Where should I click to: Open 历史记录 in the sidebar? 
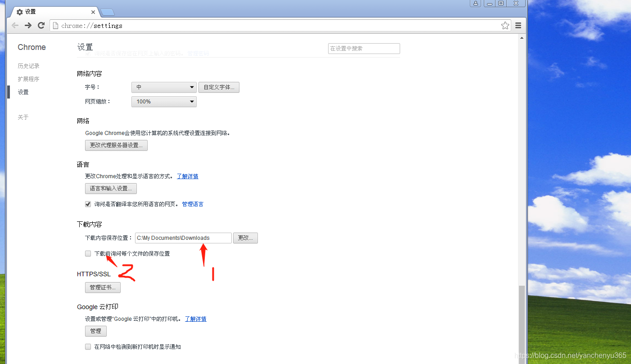tap(29, 66)
